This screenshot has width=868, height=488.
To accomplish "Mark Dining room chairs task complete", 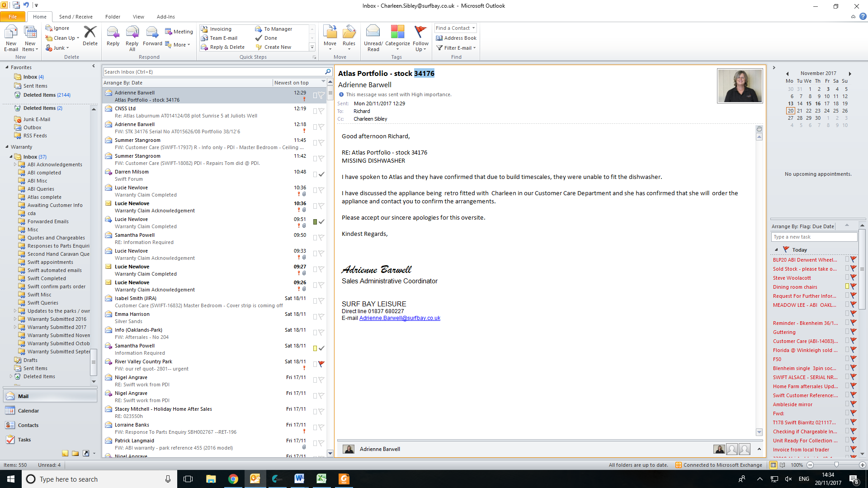I will tap(854, 287).
